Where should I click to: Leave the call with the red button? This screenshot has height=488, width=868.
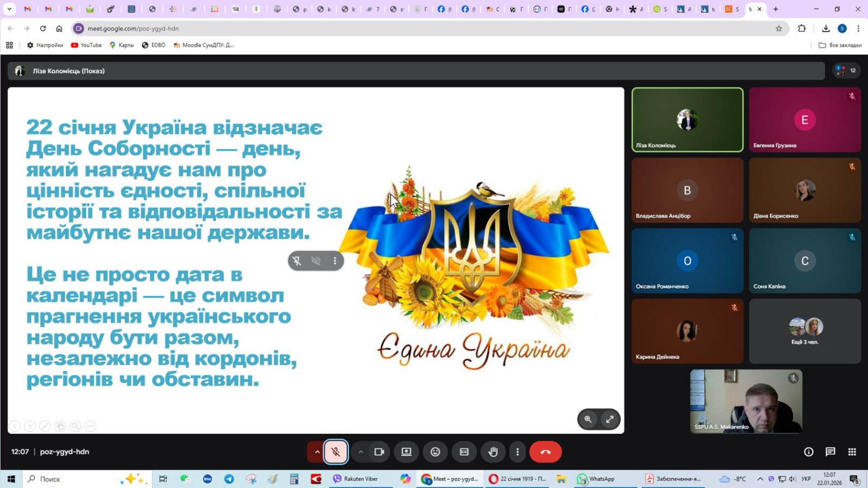545,452
